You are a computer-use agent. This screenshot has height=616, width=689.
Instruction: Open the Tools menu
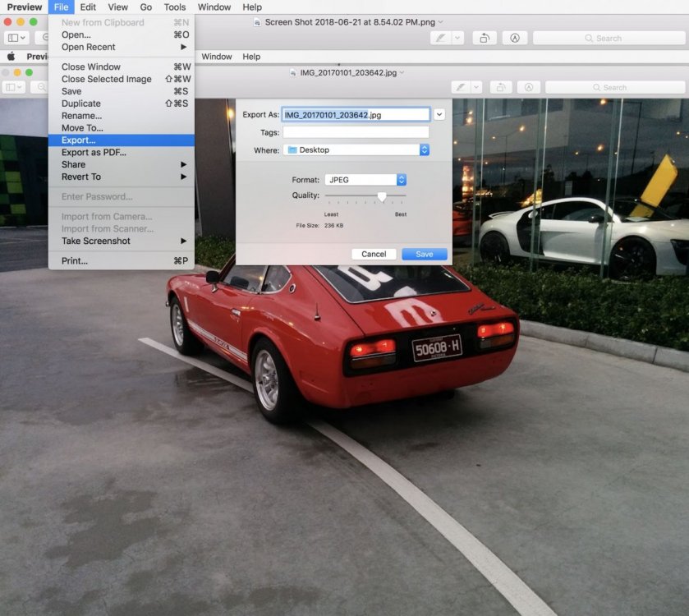click(174, 7)
